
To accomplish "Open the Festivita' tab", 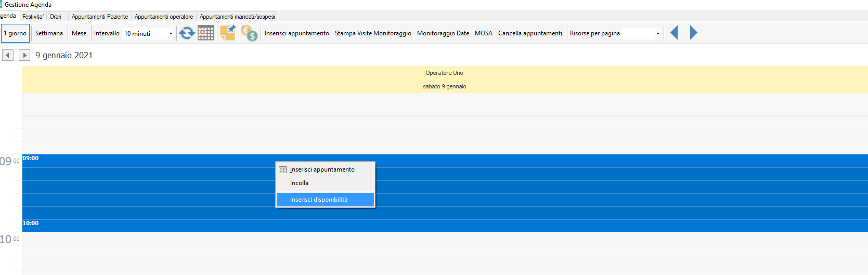I will click(33, 17).
